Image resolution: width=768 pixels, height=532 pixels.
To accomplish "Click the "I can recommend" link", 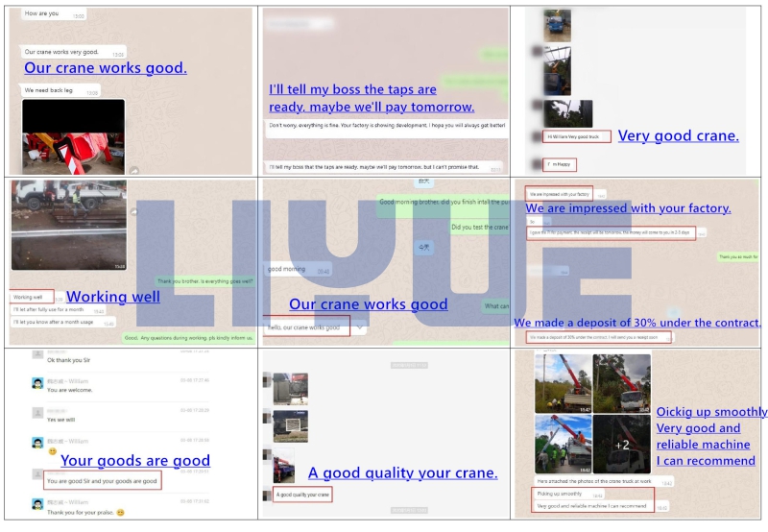I will click(706, 461).
